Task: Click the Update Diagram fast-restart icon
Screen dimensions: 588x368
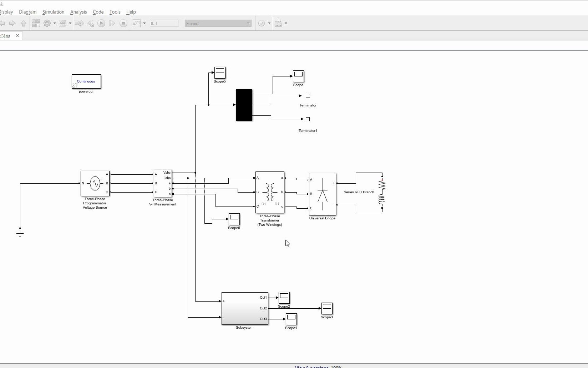Action: click(x=79, y=23)
